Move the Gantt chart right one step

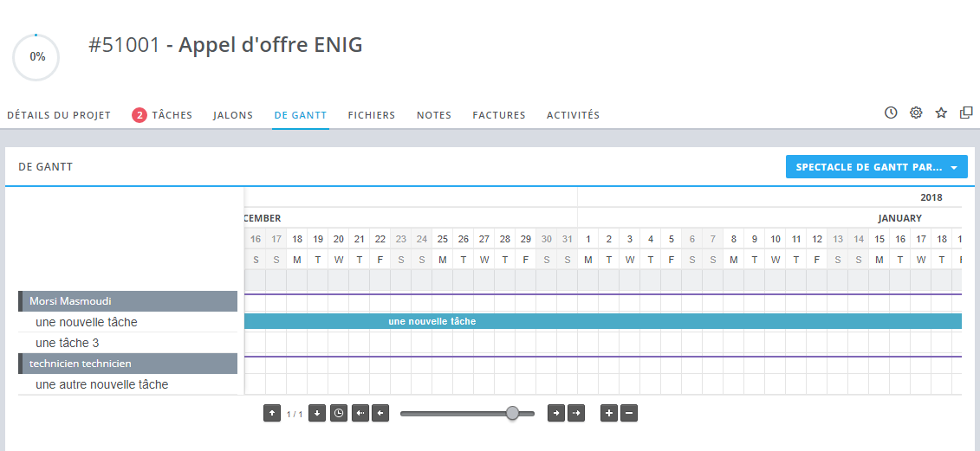coord(556,414)
